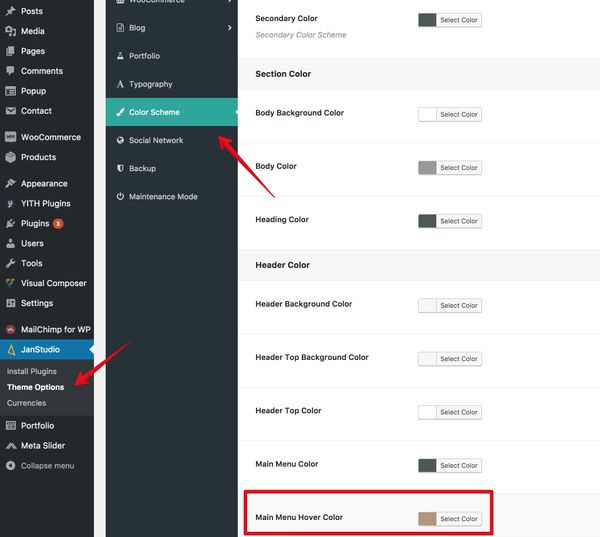600x537 pixels.
Task: Click the Appearance brush icon
Action: [x=11, y=184]
